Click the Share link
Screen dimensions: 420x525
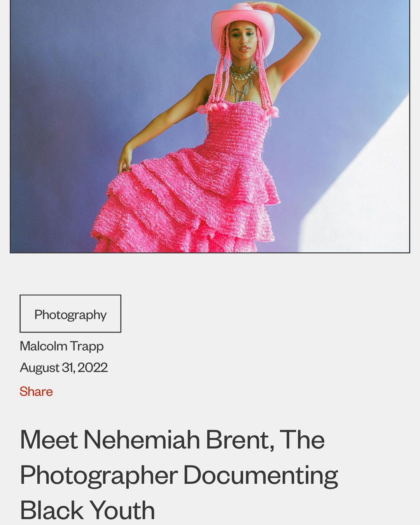tap(36, 391)
